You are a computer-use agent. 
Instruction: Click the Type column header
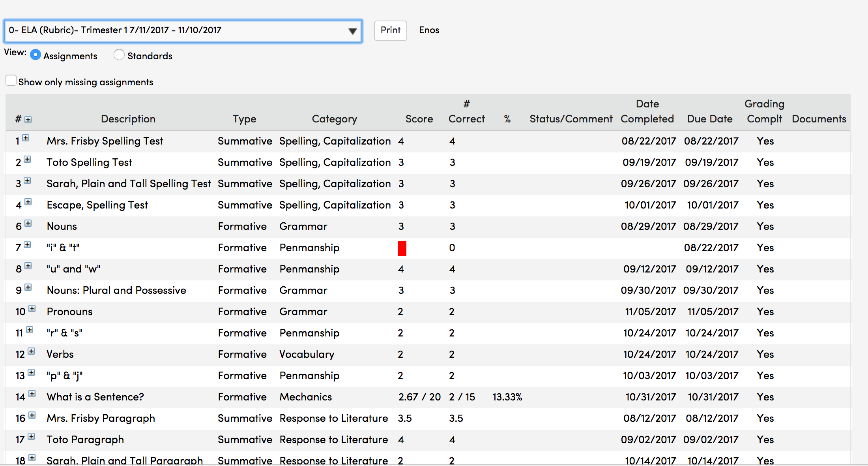(x=245, y=119)
